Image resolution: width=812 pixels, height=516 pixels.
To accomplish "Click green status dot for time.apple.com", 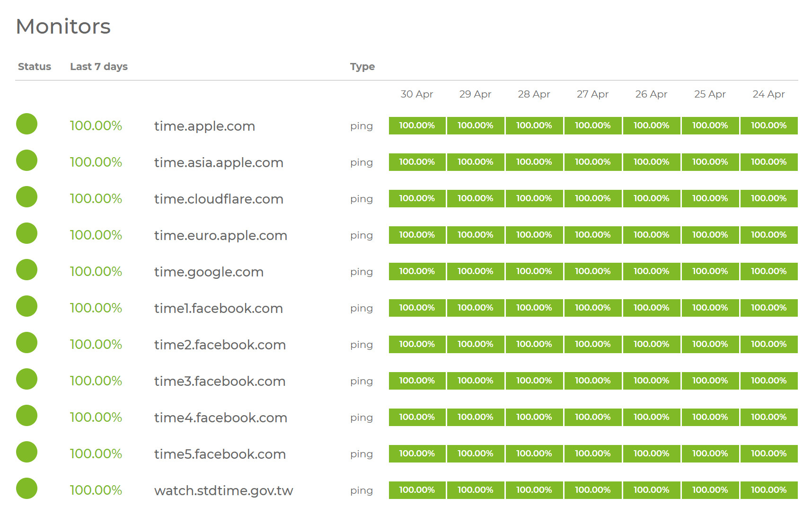I will pyautogui.click(x=26, y=124).
